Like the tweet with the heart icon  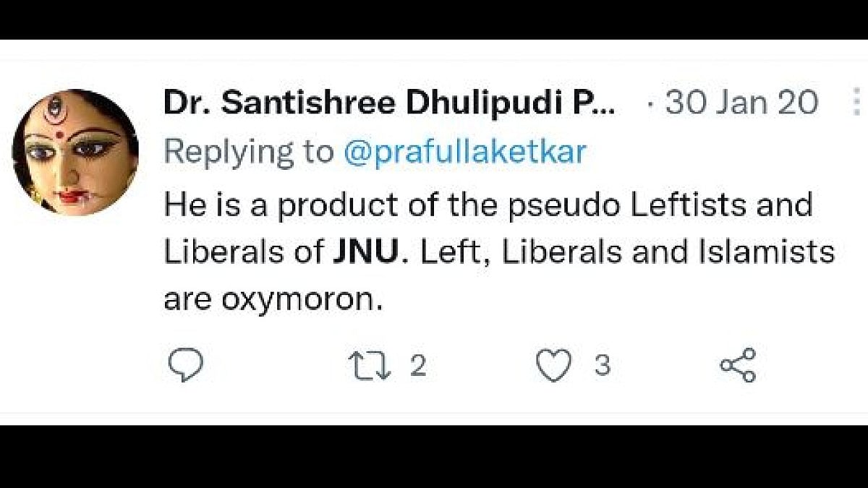553,365
